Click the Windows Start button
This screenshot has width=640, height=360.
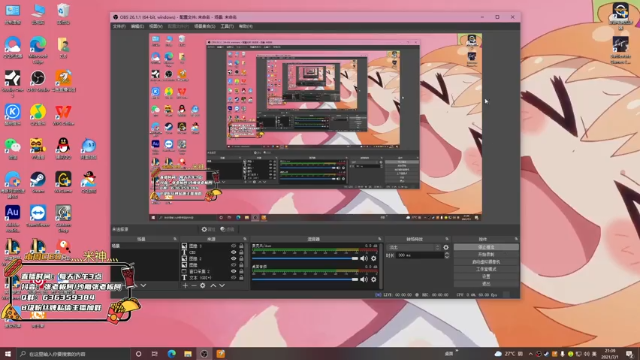pos(8,353)
